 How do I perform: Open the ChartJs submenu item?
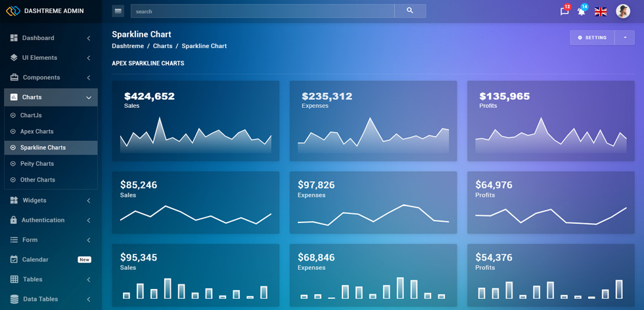tap(51, 116)
